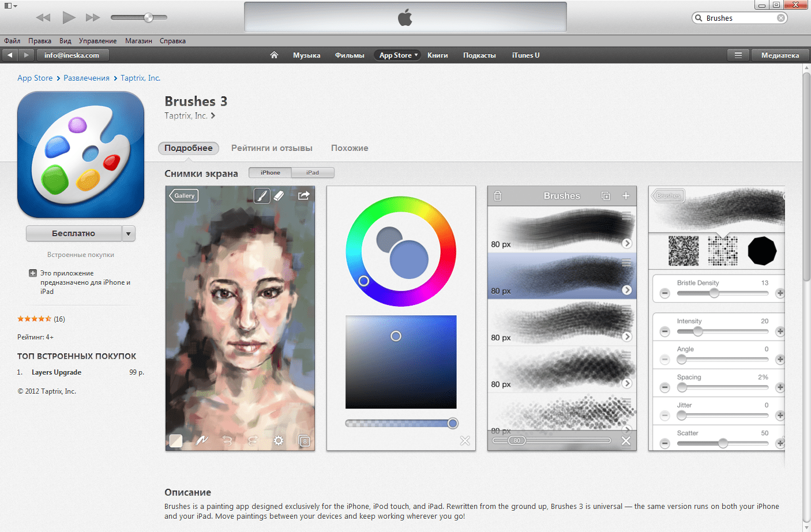Open the iTunes U section
811x532 pixels.
[x=525, y=55]
